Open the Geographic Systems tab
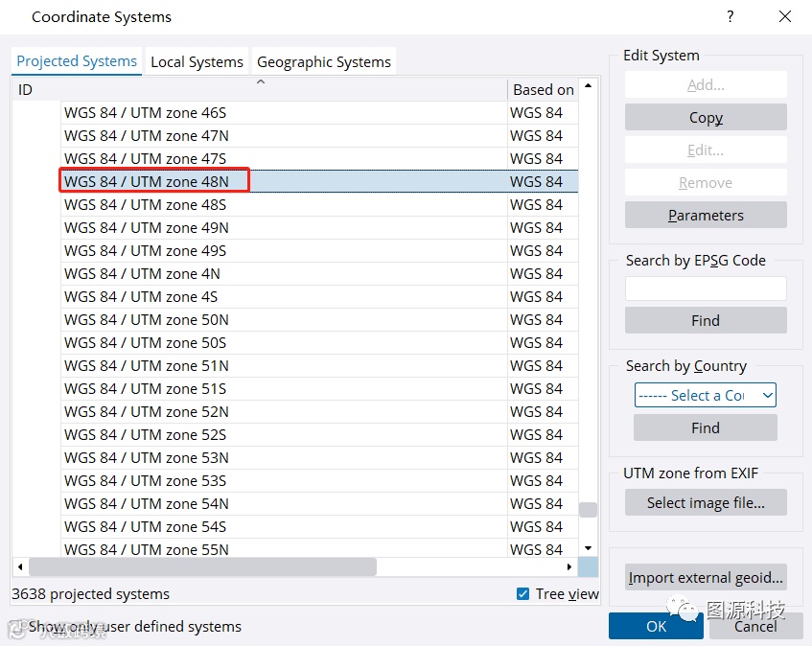This screenshot has height=646, width=812. (x=324, y=61)
